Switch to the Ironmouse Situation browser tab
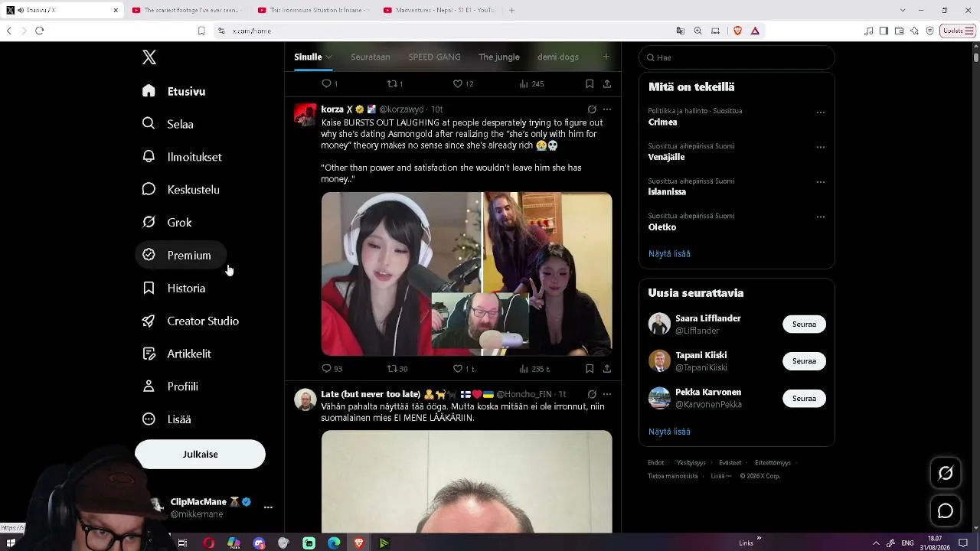The height and width of the screenshot is (551, 980). click(313, 10)
